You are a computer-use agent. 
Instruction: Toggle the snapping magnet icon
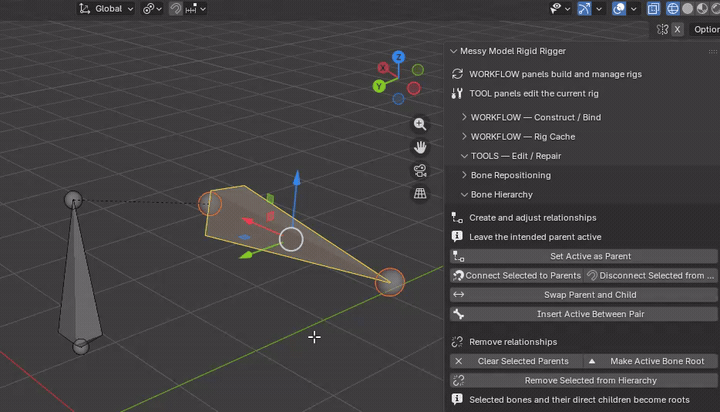point(175,9)
